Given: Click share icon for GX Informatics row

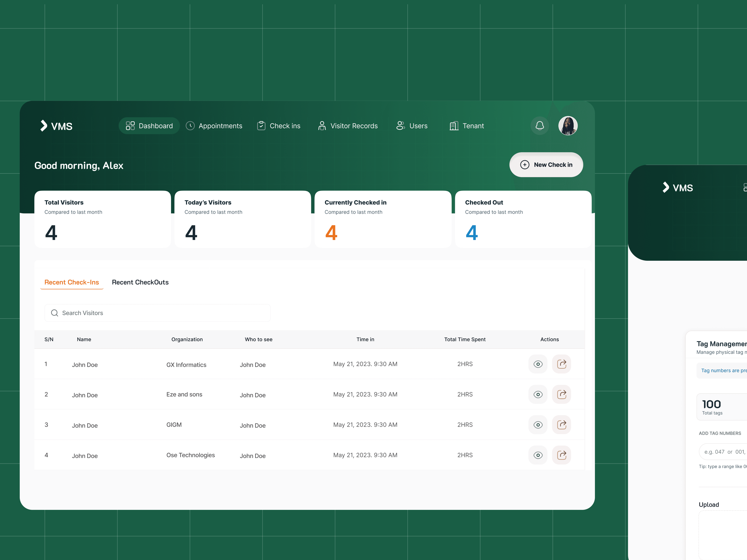Looking at the screenshot, I should [x=562, y=364].
